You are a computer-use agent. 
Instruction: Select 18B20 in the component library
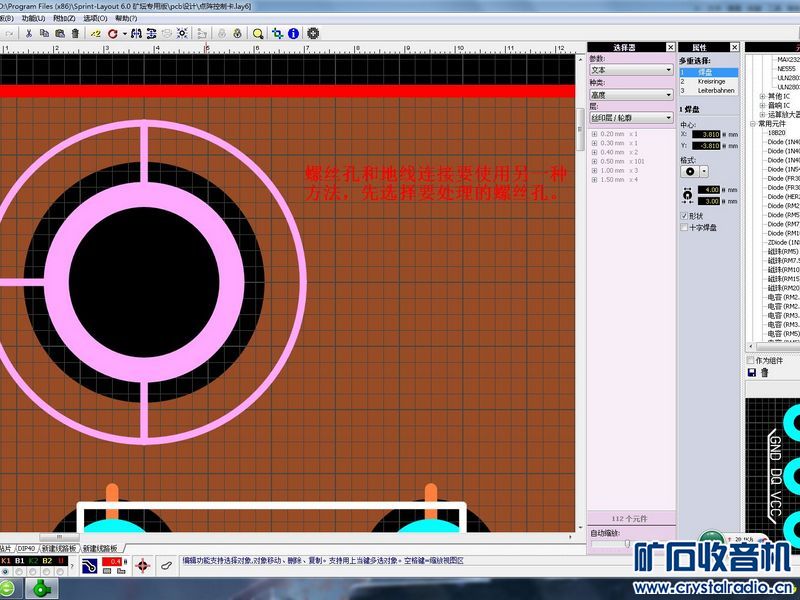click(x=776, y=132)
